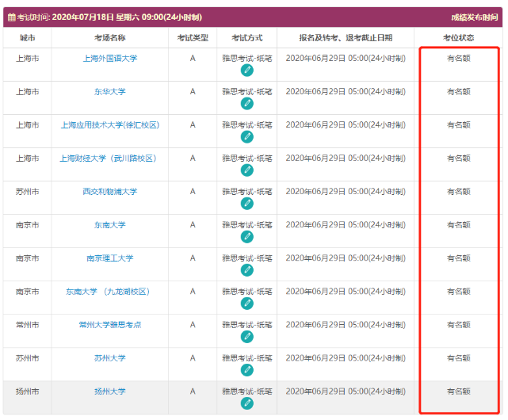508x420 pixels.
Task: Click pencil icon in 南京理工大学 row
Action: (247, 270)
